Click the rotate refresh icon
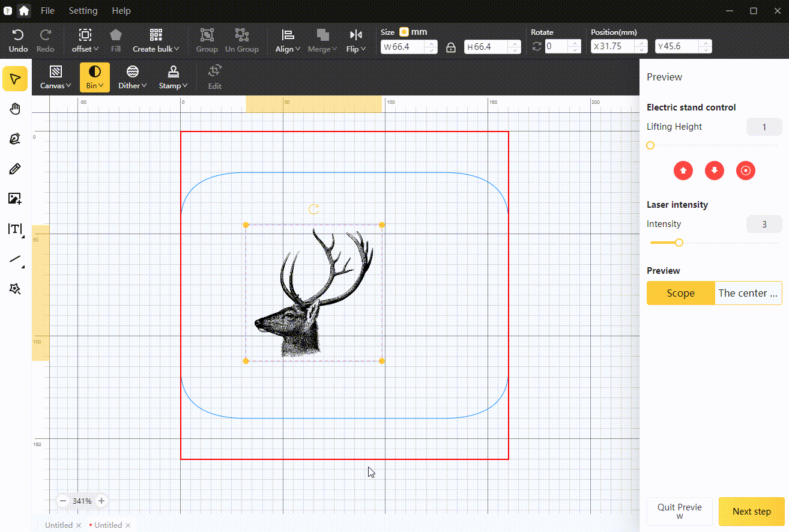Image resolution: width=789 pixels, height=532 pixels. click(537, 47)
